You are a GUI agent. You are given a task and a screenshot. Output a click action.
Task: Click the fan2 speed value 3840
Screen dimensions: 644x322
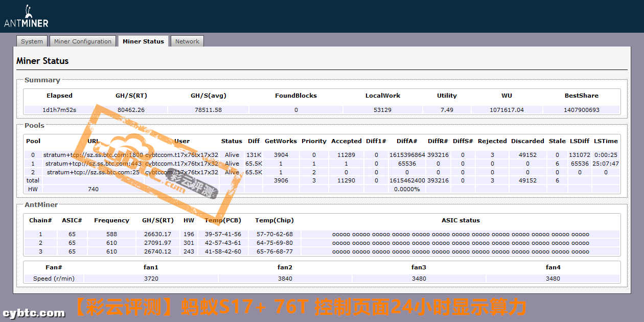click(x=285, y=279)
